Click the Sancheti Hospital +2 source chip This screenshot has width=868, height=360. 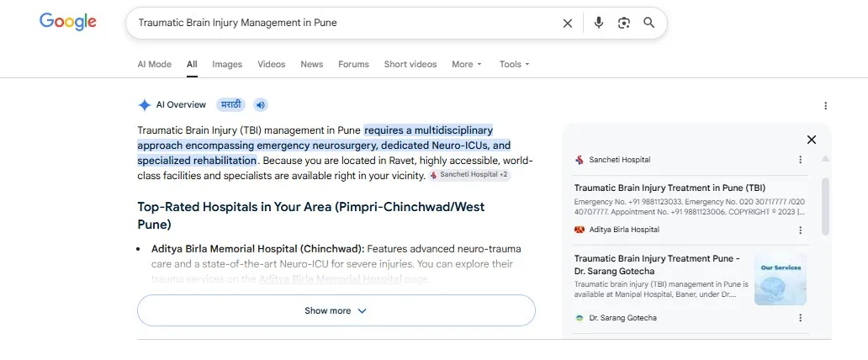(469, 175)
